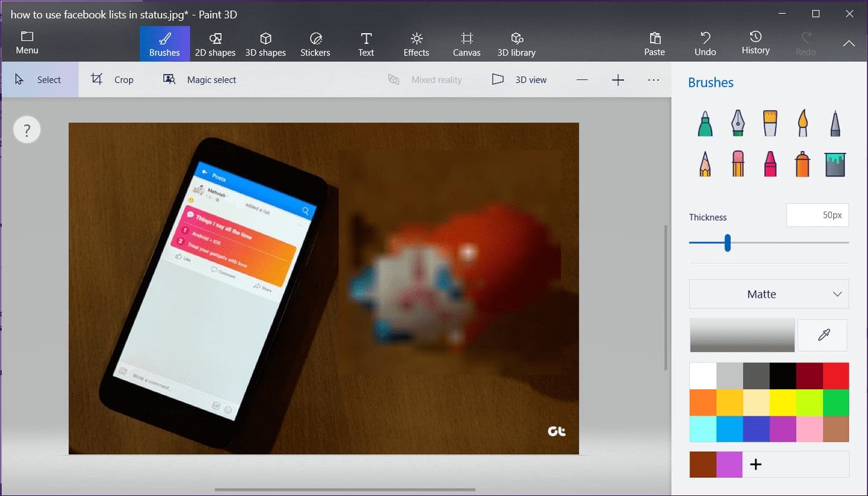Image resolution: width=868 pixels, height=496 pixels.
Task: Open the Menu button
Action: (27, 42)
